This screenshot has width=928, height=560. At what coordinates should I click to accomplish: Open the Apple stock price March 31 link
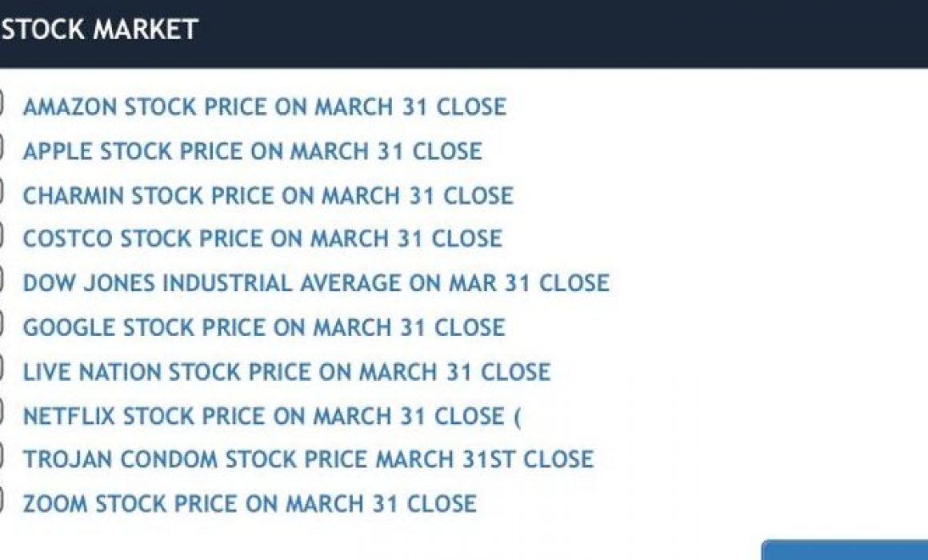coord(252,151)
